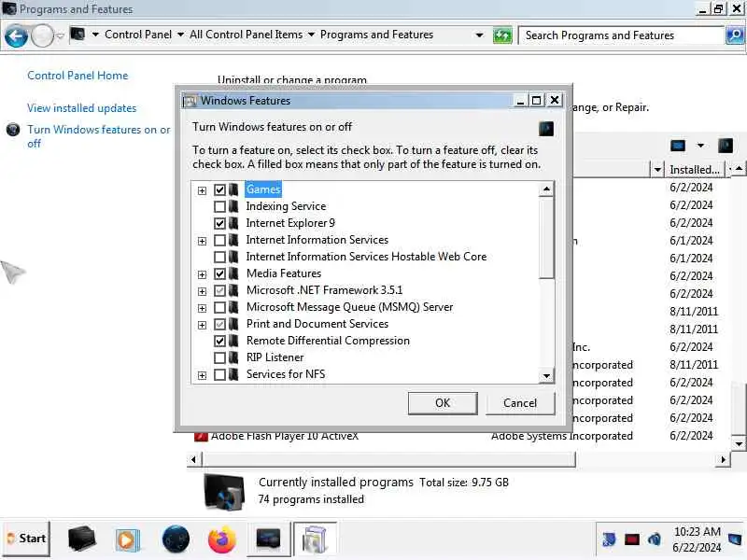Image resolution: width=747 pixels, height=560 pixels.
Task: Click the features list vertical scrollbar thumb
Action: click(546, 238)
